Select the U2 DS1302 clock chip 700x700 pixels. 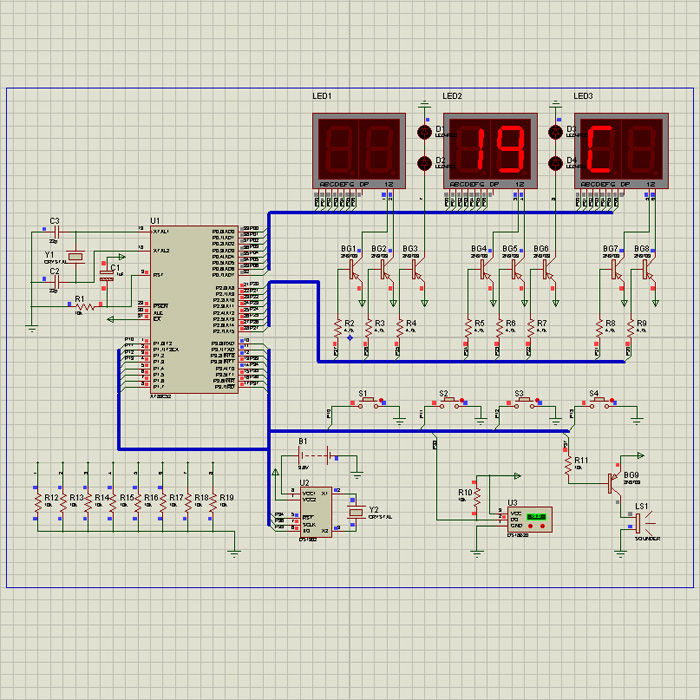[x=317, y=512]
